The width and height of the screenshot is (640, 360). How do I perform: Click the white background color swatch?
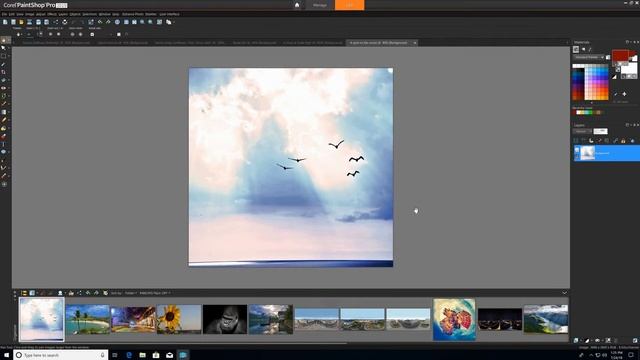[629, 68]
